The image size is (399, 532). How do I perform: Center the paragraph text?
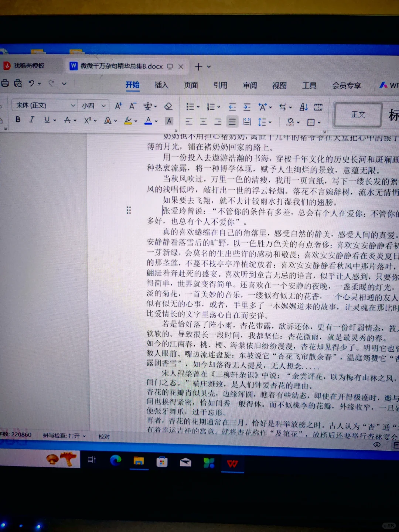coord(203,122)
